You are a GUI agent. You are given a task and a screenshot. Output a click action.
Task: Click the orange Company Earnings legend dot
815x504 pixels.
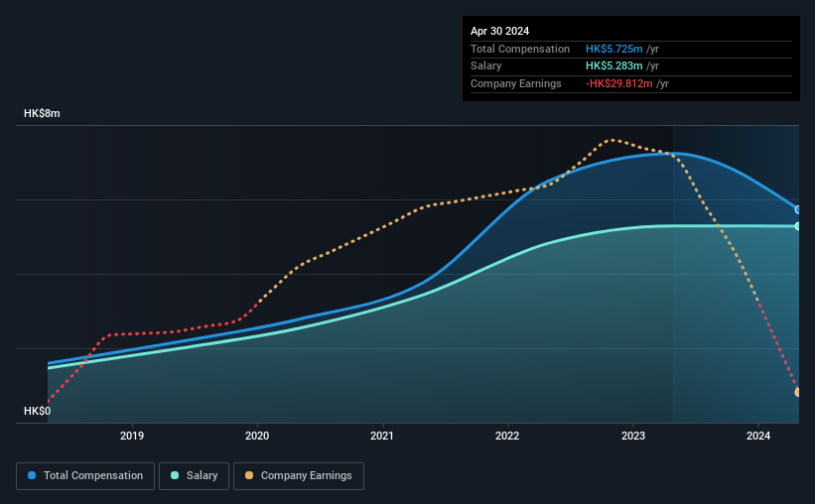(x=249, y=475)
